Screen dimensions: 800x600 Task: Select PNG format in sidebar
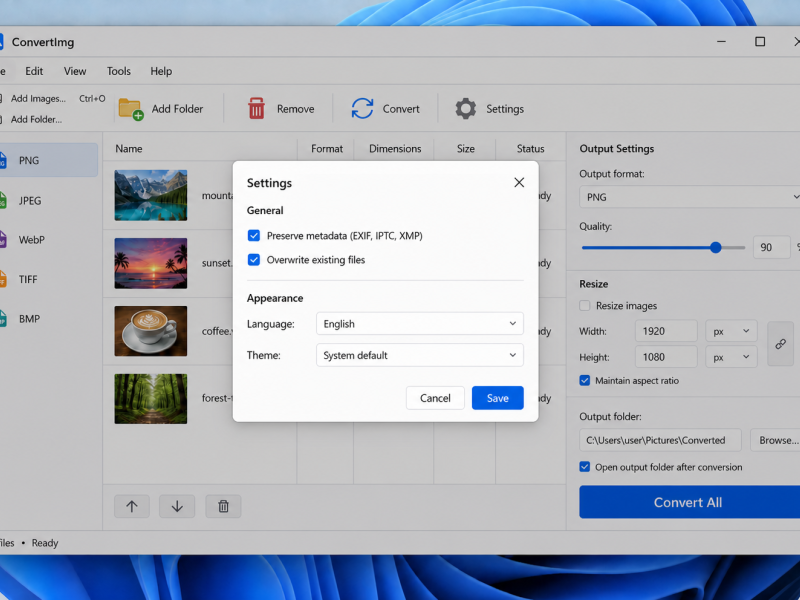pyautogui.click(x=48, y=160)
